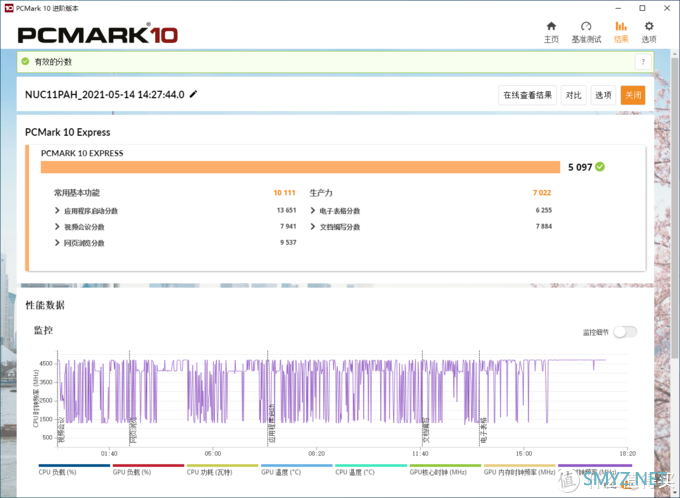Click valid score green check icon
Viewport: 680px width, 498px height.
click(x=25, y=62)
